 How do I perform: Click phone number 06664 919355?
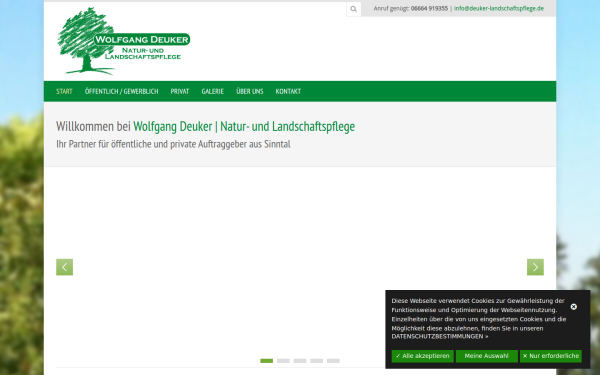[x=429, y=8]
